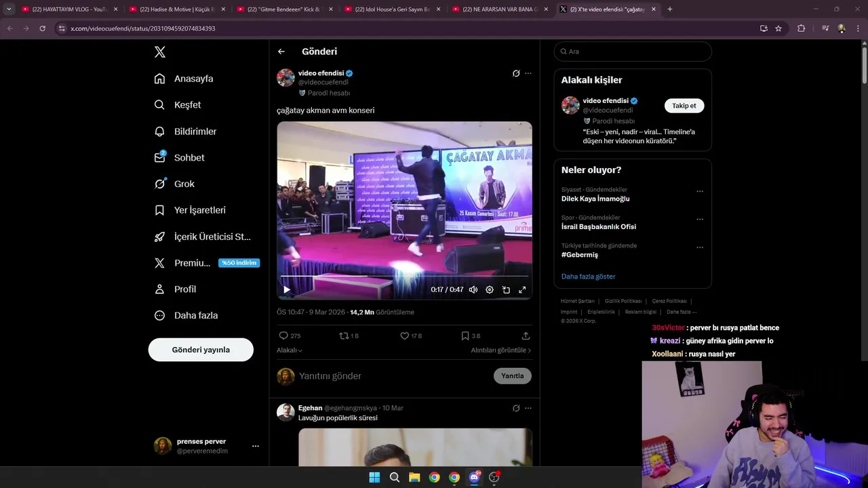Expand the Alakalı sort dropdown

tap(290, 350)
